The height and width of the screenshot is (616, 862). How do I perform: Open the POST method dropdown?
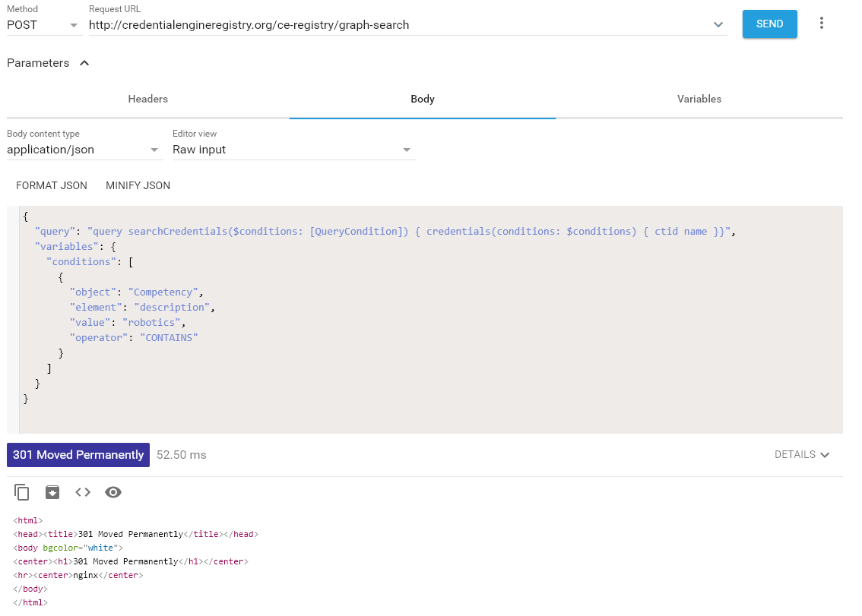tap(44, 25)
